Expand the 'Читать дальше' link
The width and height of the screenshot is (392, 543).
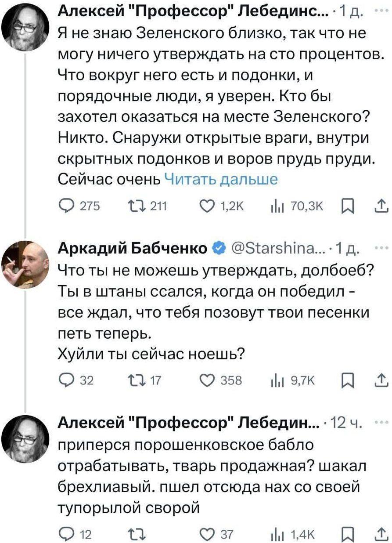click(x=220, y=179)
